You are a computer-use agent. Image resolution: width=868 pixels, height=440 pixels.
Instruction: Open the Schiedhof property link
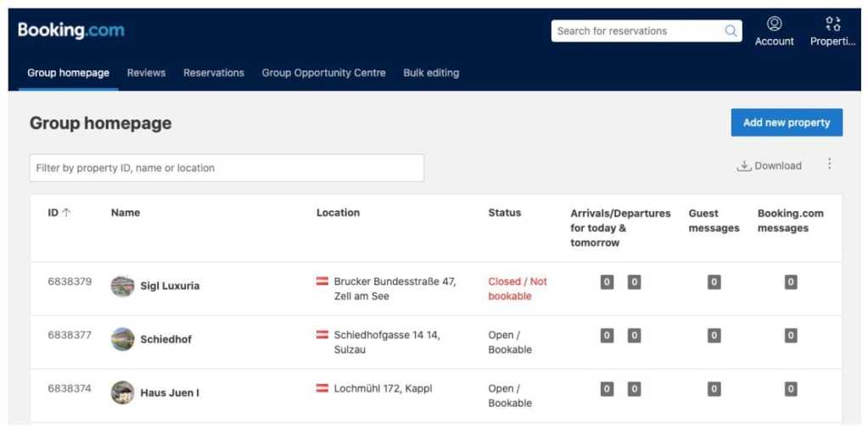click(x=165, y=339)
